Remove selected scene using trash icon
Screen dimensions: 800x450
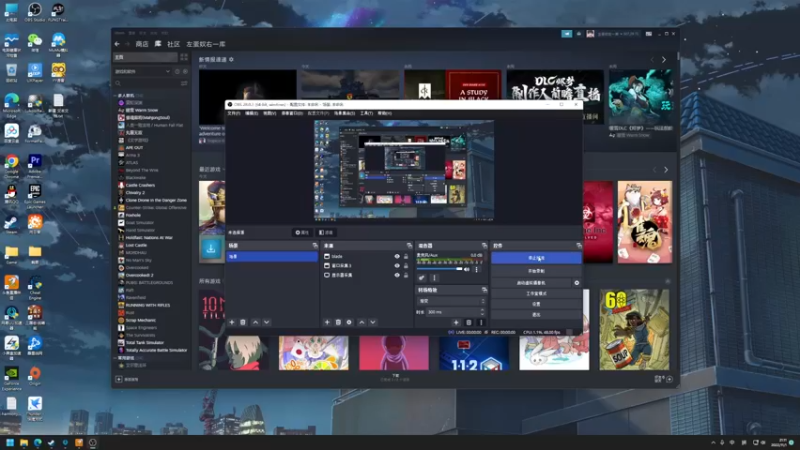[243, 322]
